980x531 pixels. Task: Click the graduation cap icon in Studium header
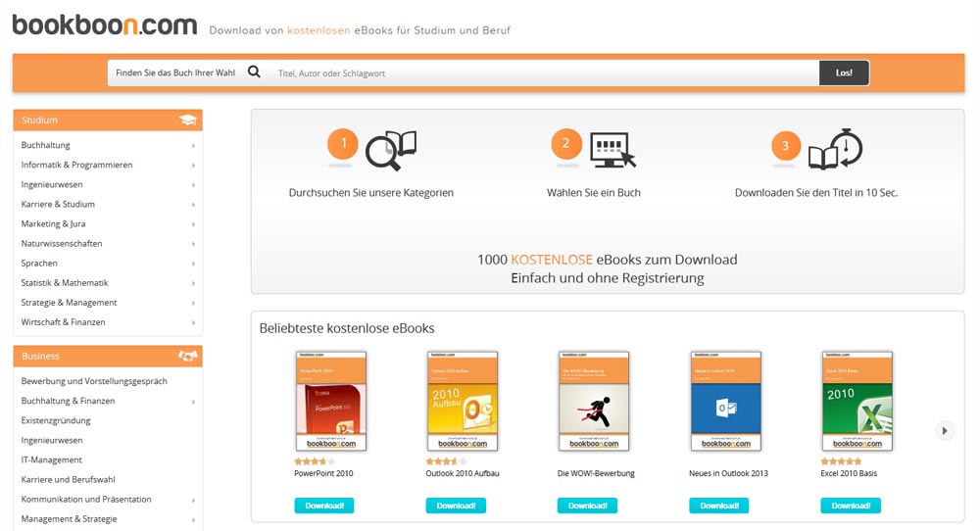click(187, 121)
